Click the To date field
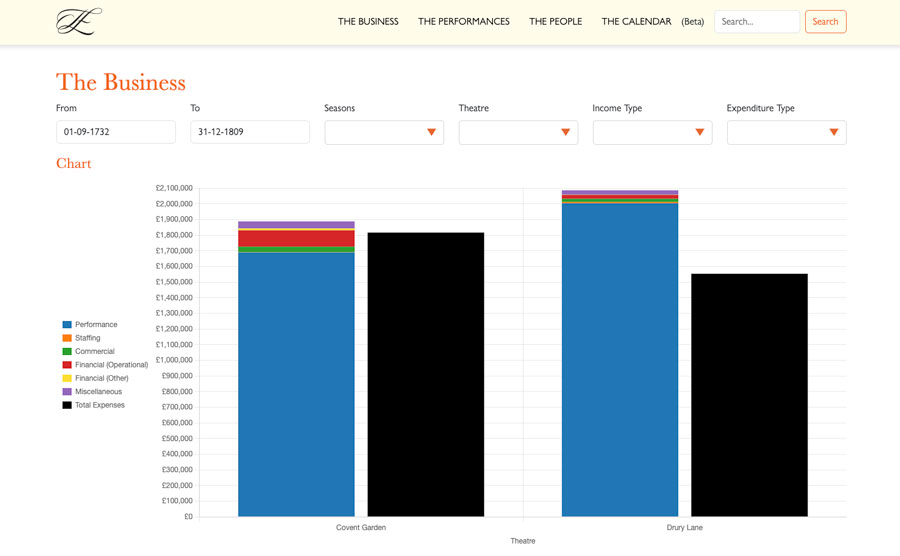 250,132
